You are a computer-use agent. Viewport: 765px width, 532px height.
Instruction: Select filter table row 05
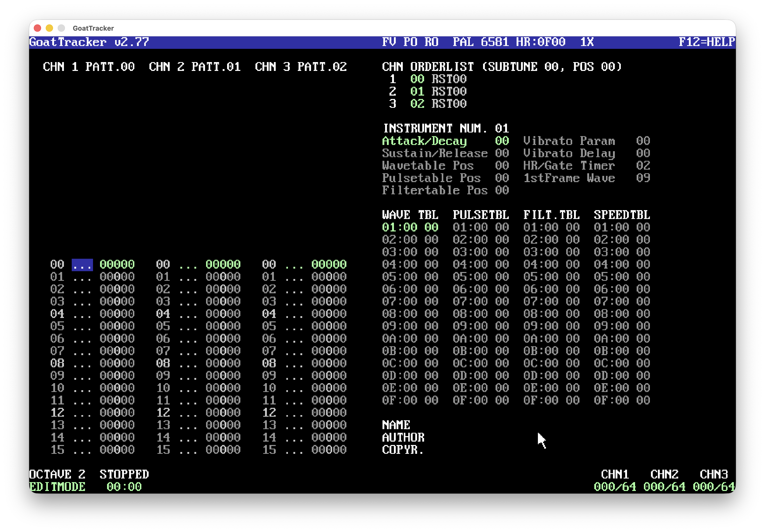tap(551, 277)
